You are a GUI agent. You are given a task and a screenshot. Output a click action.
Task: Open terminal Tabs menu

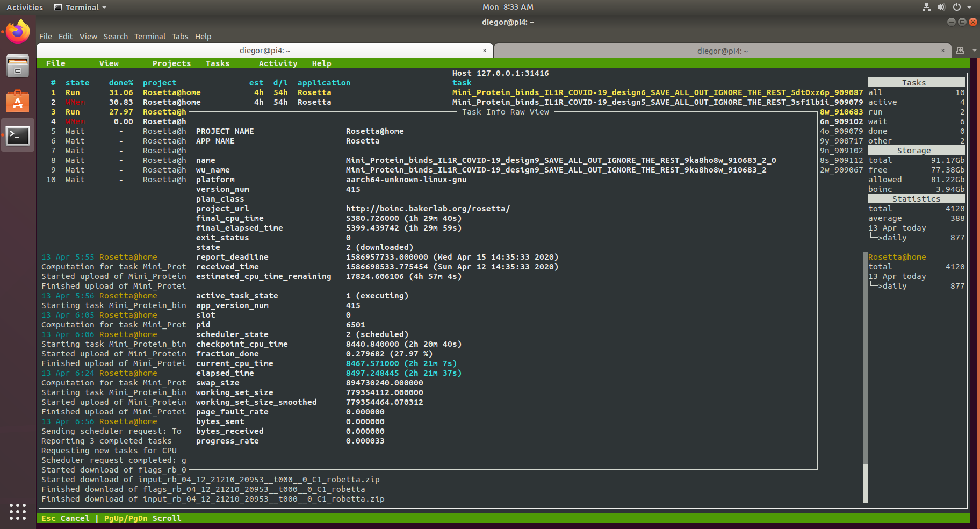[x=180, y=37]
